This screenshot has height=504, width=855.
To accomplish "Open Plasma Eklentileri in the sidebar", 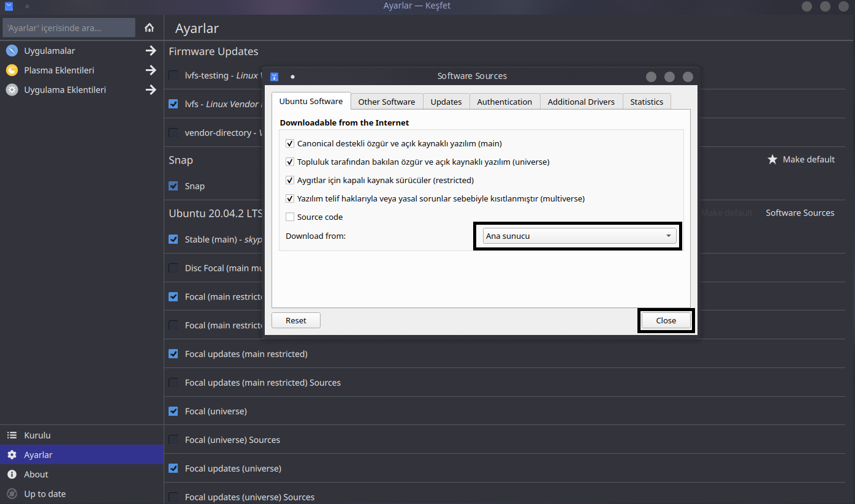I will 82,70.
